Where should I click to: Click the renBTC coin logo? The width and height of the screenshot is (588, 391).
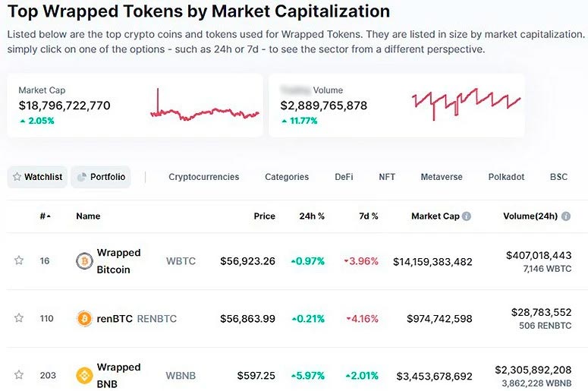[84, 319]
